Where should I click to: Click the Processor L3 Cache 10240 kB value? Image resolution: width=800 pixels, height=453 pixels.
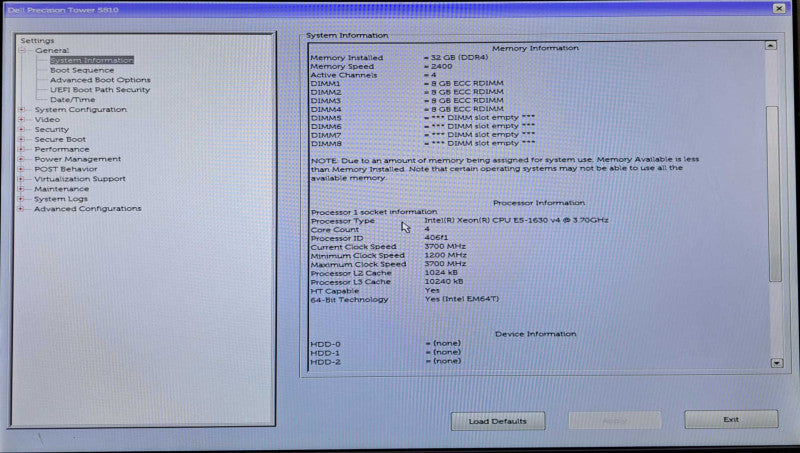pyautogui.click(x=444, y=282)
